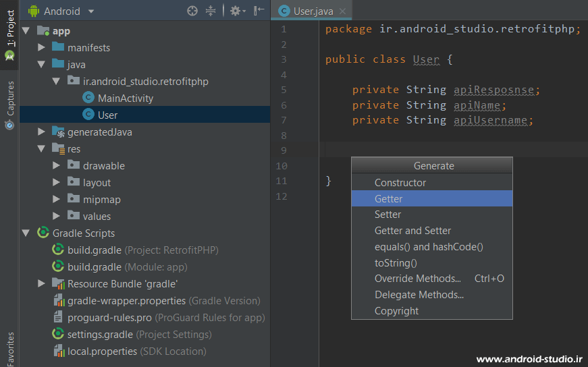
Task: Click the proguard-rules.pro file icon
Action: [58, 317]
